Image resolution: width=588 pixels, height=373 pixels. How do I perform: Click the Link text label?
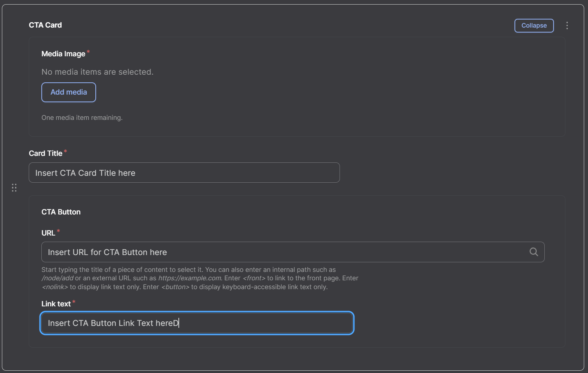pos(56,304)
